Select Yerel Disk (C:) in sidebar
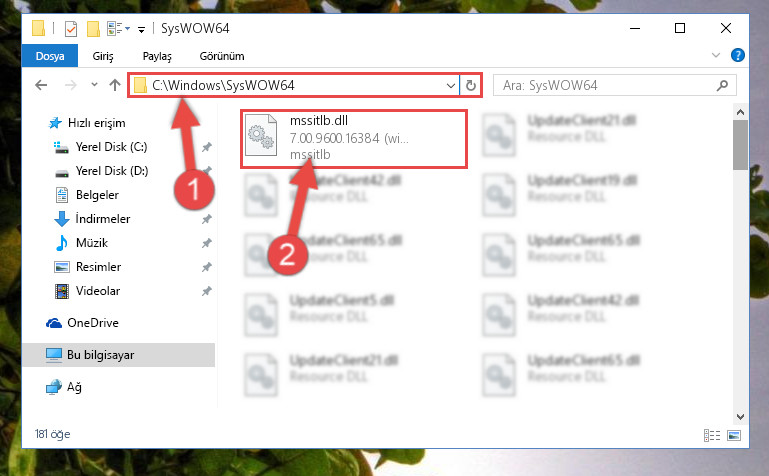 [111, 147]
